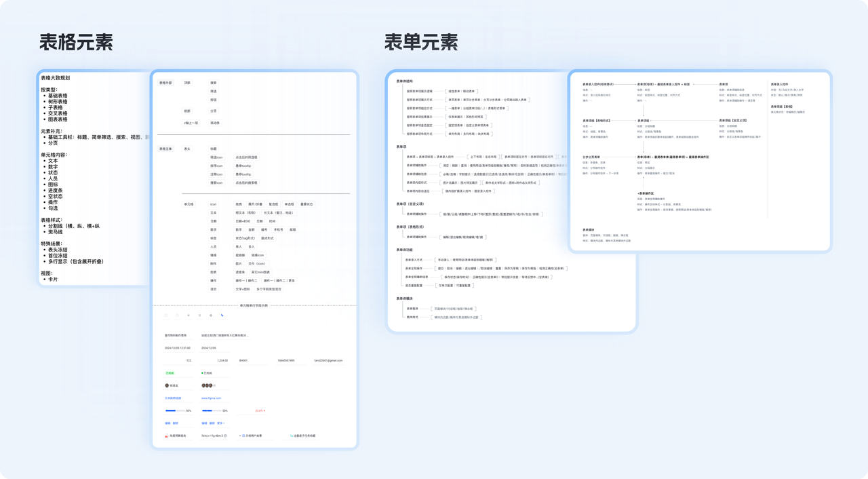Viewport: 868px width, 479px height.
Task: Expand the chevron before 示例用户故事
Action: [239, 436]
